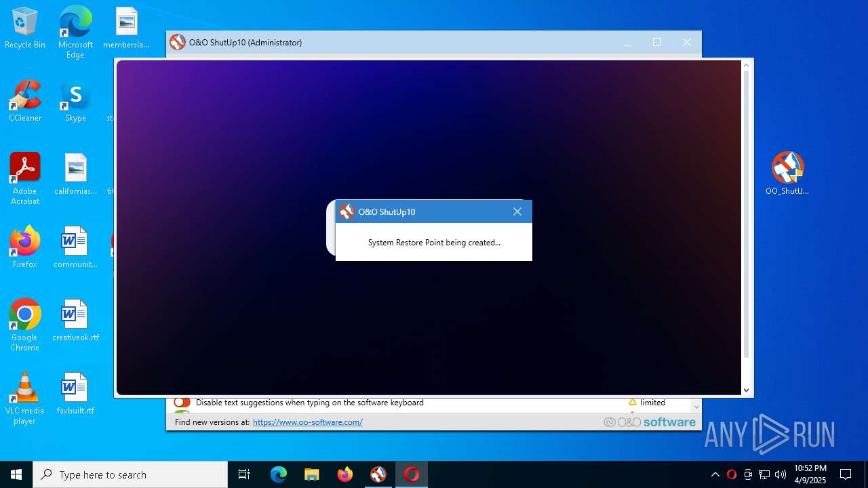Click the yellow warning triangle beside 'limited'

pyautogui.click(x=633, y=403)
